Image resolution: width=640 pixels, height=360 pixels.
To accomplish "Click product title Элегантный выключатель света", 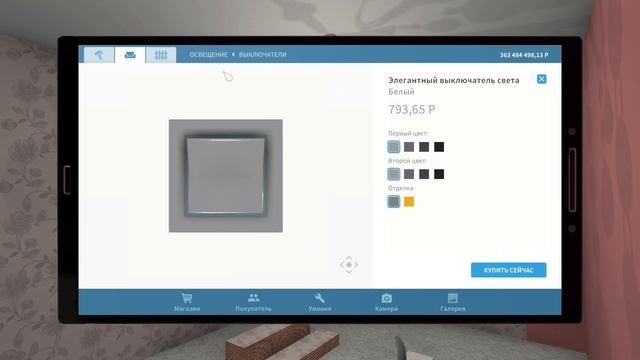I will [453, 80].
